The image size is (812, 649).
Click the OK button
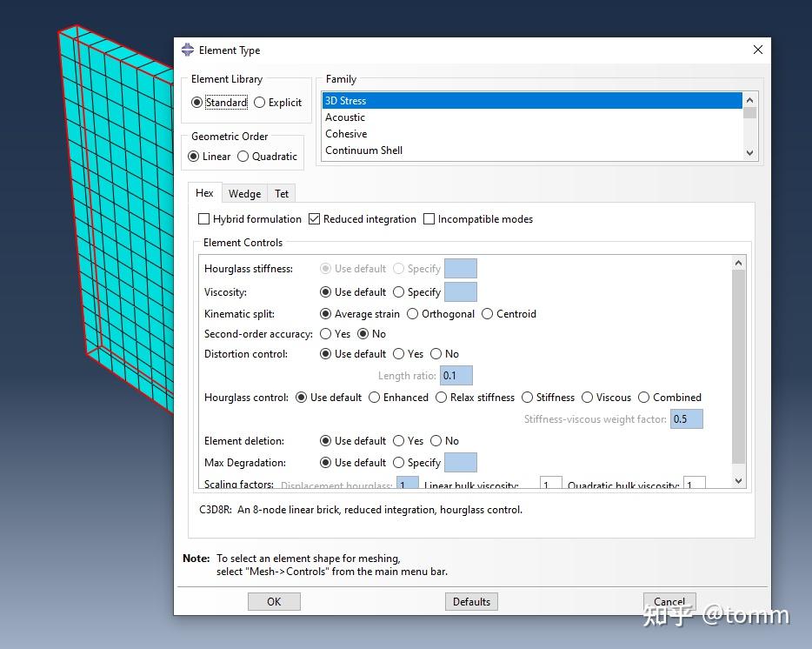[274, 601]
